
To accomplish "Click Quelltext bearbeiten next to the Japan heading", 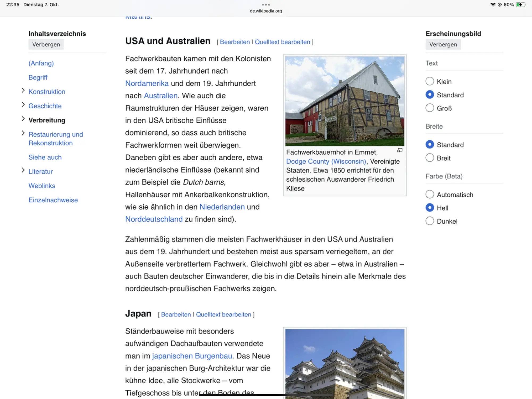I will coord(223,314).
